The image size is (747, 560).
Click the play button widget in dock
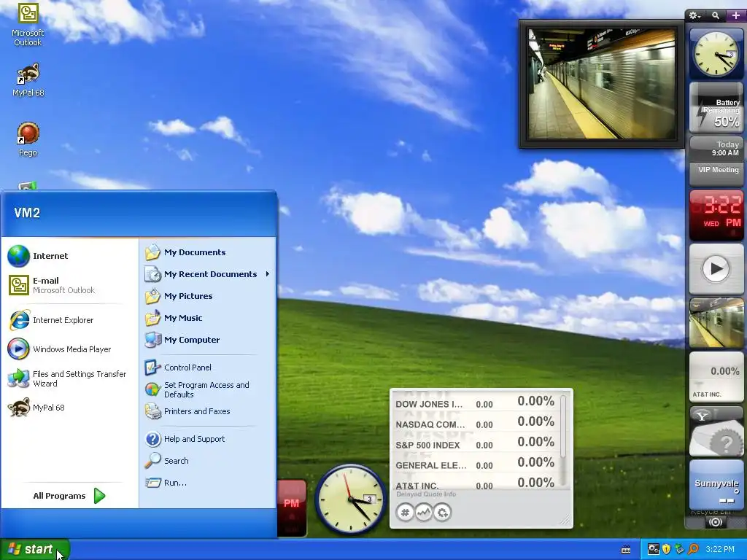[x=716, y=268]
